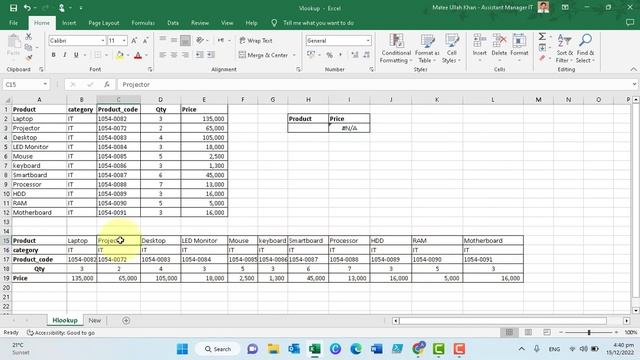This screenshot has width=640, height=360.
Task: Apply the fill color bucket
Action: coord(120,55)
